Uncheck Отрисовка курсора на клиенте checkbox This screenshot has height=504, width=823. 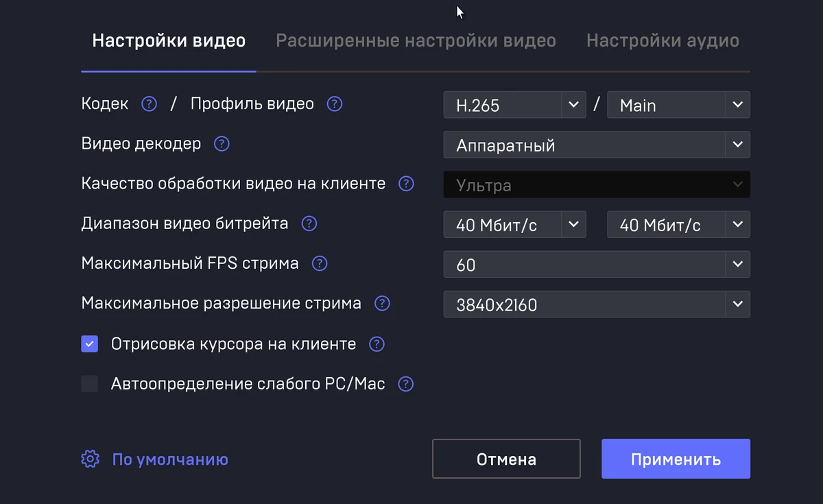(x=90, y=344)
